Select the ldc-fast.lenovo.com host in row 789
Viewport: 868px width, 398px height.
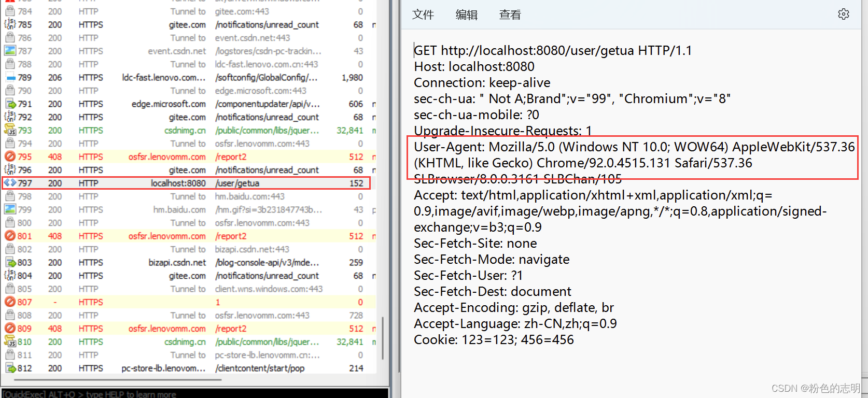[163, 77]
